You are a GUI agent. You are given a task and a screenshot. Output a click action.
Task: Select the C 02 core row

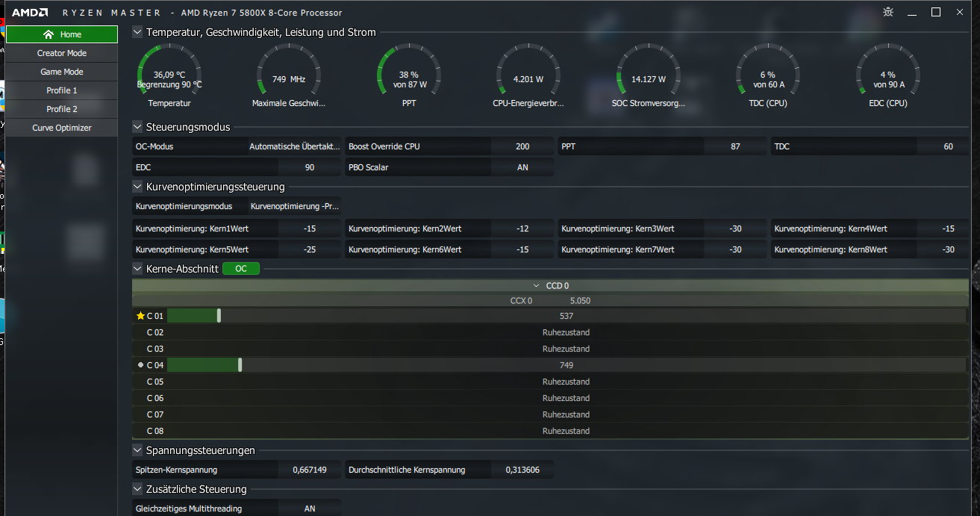(x=550, y=332)
